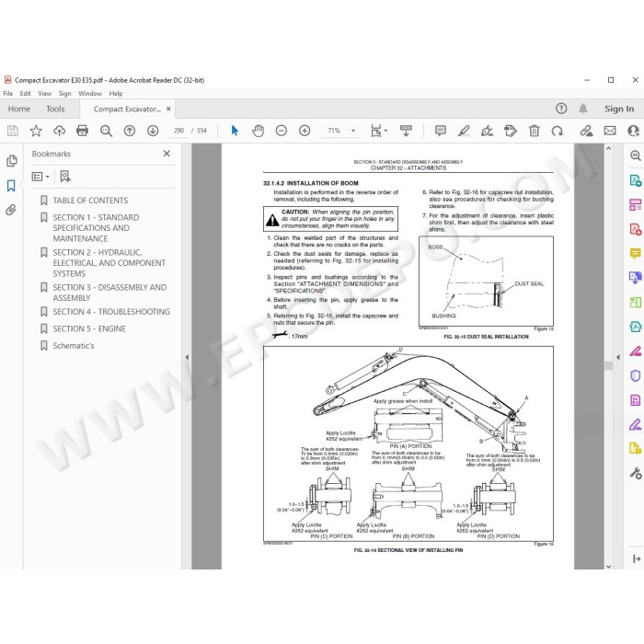Open the Attachments paperclip panel

(x=11, y=210)
